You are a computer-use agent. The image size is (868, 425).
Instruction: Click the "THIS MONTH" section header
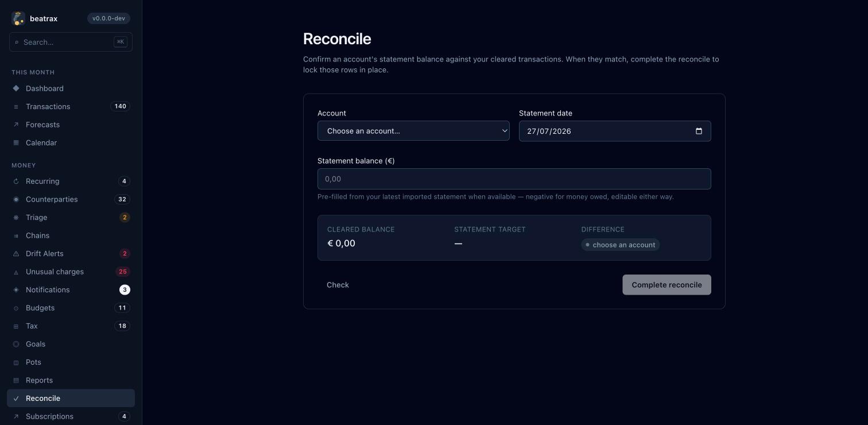(33, 72)
